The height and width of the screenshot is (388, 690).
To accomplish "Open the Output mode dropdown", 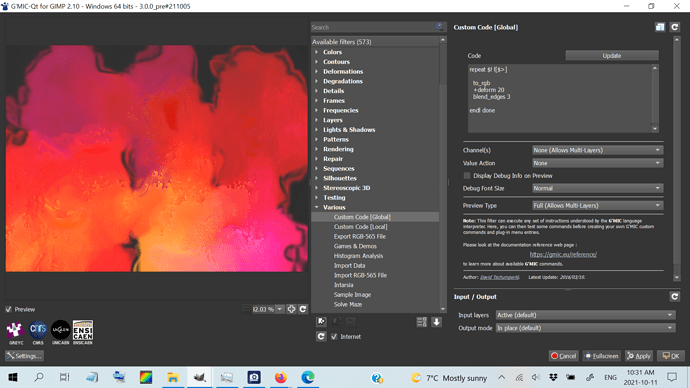I will point(585,328).
